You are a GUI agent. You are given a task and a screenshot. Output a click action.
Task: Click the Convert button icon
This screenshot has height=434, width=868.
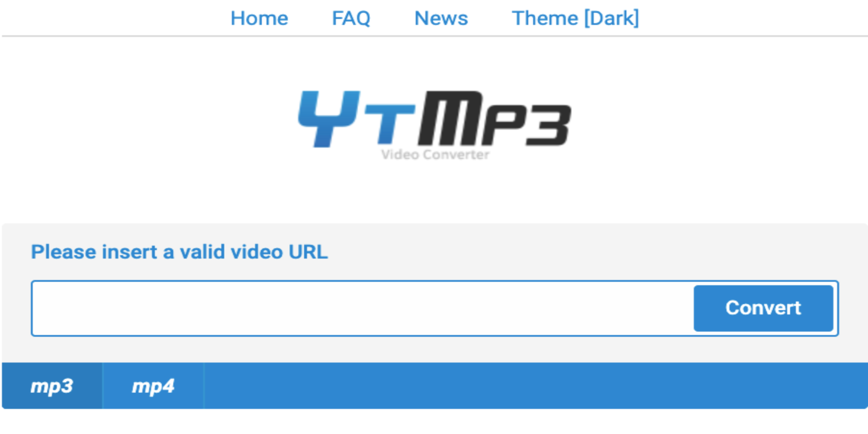(770, 308)
